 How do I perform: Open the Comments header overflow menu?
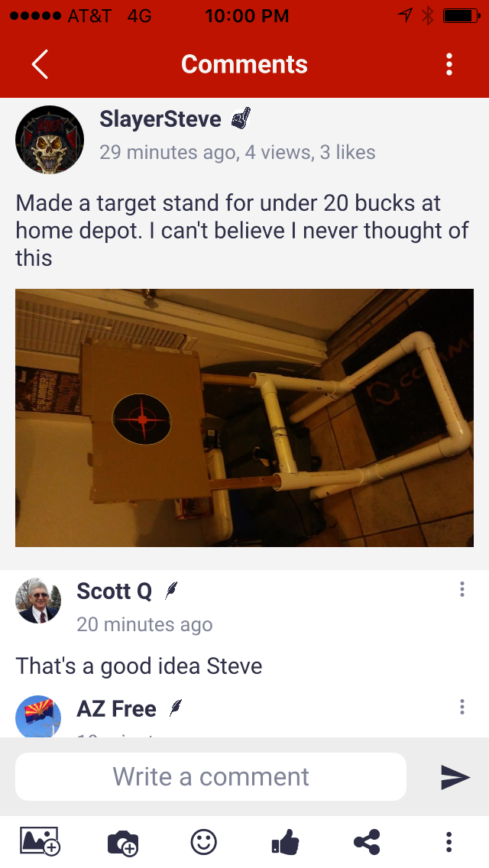point(449,64)
